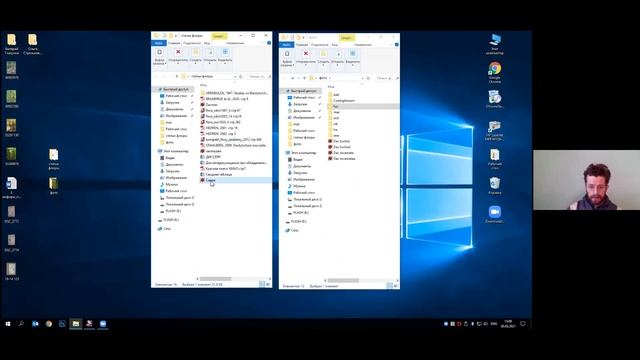Click the Windows Start button
Screen dimensions: 640x360
[8, 324]
